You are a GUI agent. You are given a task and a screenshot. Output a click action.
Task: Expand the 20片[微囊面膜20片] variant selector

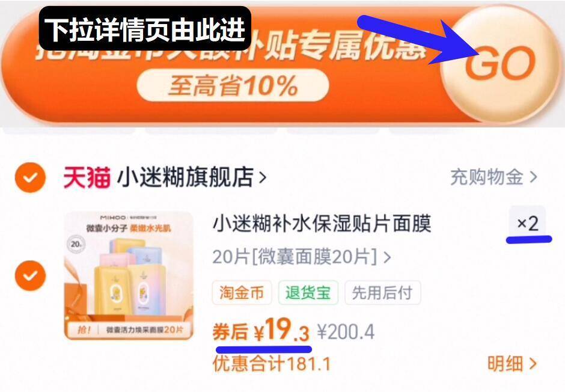pyautogui.click(x=302, y=257)
